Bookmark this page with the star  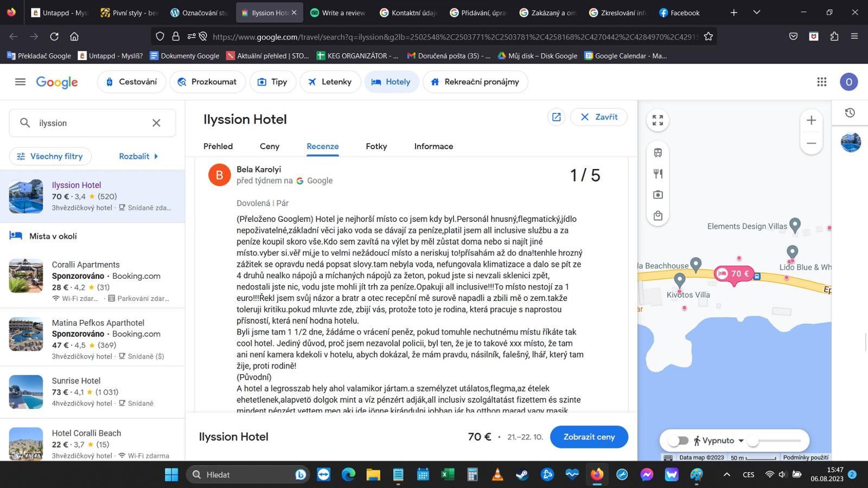coord(708,36)
